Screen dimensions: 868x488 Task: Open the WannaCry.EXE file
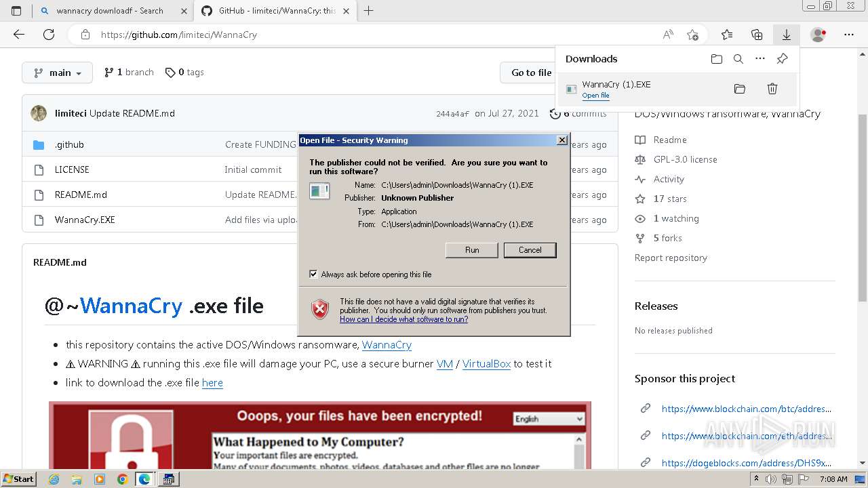(x=85, y=220)
